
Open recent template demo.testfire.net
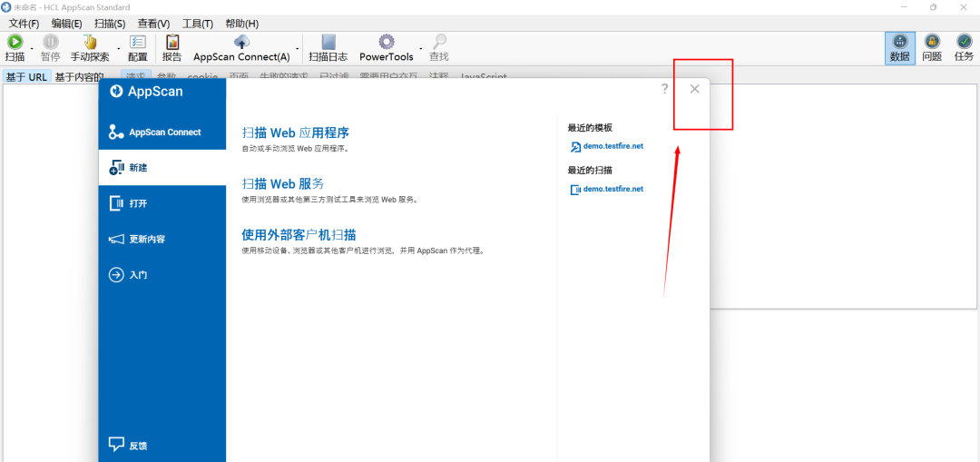(607, 146)
